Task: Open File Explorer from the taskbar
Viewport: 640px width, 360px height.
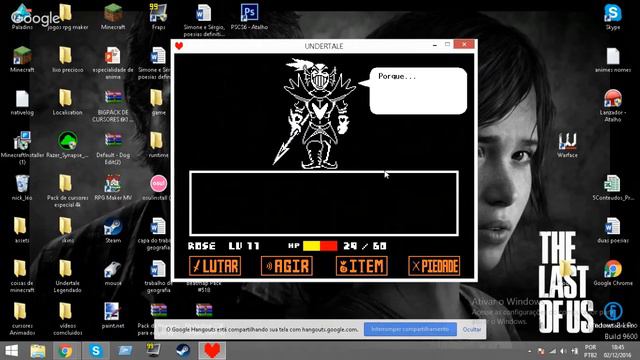Action: click(38, 351)
